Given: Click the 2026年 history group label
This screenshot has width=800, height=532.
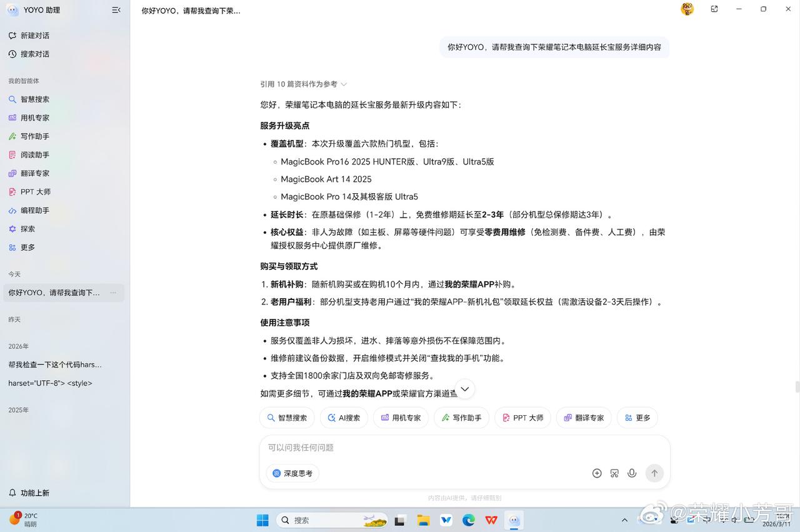Looking at the screenshot, I should coord(19,346).
